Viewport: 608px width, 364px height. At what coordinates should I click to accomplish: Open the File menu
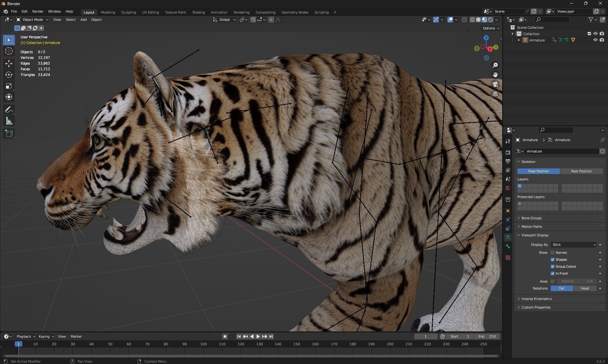(x=14, y=11)
